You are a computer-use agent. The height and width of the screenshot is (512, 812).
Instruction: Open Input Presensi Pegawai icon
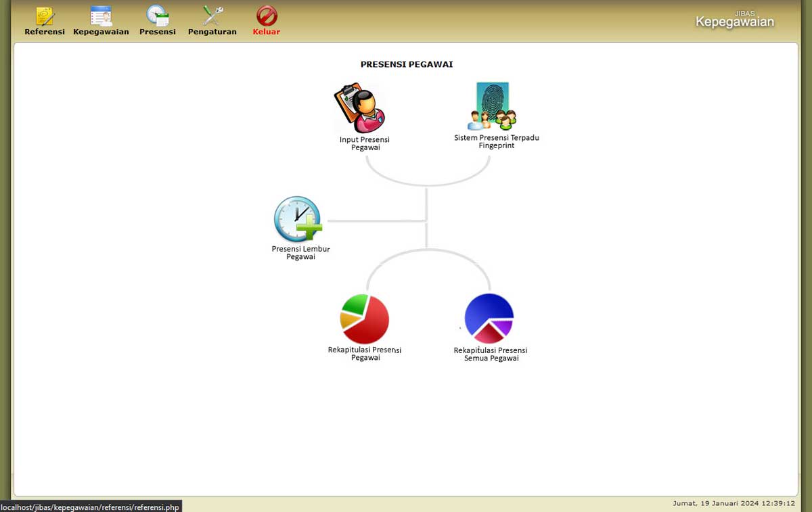click(x=360, y=108)
